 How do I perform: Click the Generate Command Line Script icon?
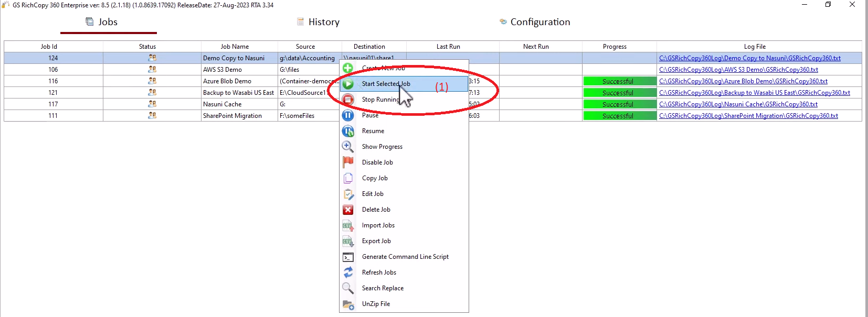348,257
